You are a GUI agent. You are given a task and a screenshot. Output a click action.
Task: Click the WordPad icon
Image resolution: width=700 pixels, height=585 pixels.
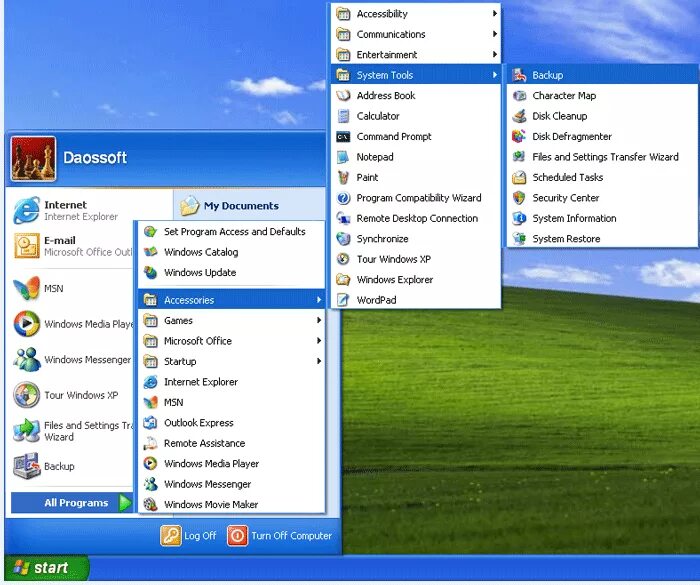[343, 300]
